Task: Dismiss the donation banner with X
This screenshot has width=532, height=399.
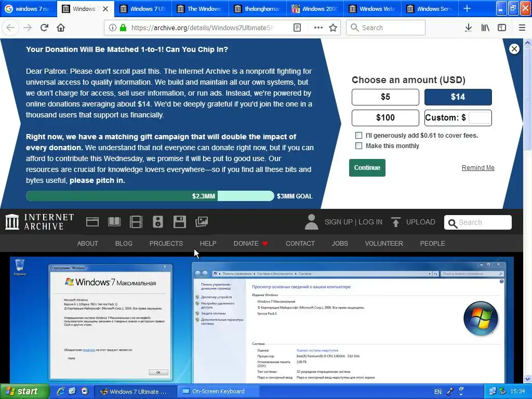Action: point(514,49)
